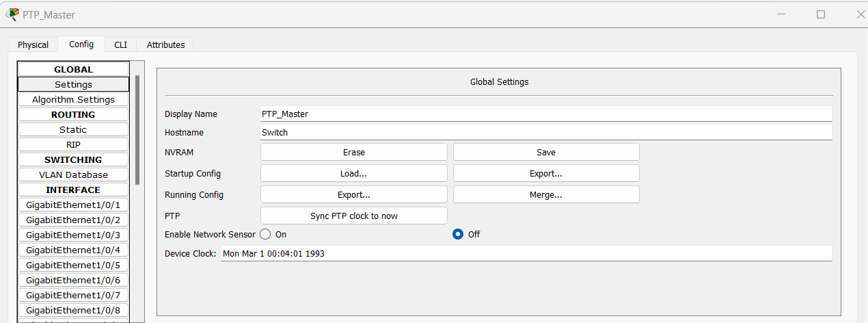Click Erase NVRAM button

(x=353, y=152)
